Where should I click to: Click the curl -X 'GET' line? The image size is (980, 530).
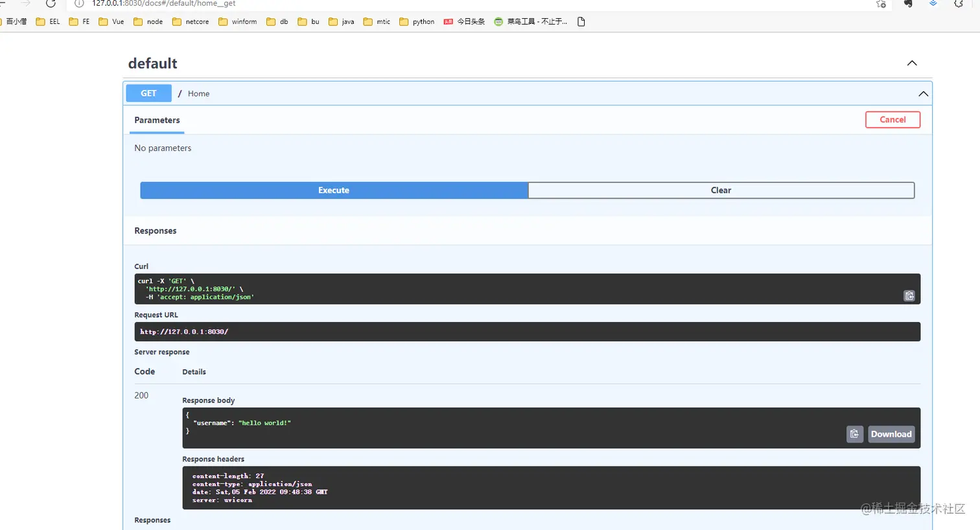pyautogui.click(x=166, y=281)
